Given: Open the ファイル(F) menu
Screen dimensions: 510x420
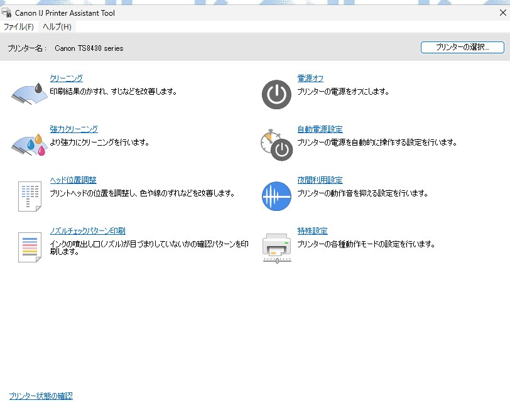Looking at the screenshot, I should [19, 26].
